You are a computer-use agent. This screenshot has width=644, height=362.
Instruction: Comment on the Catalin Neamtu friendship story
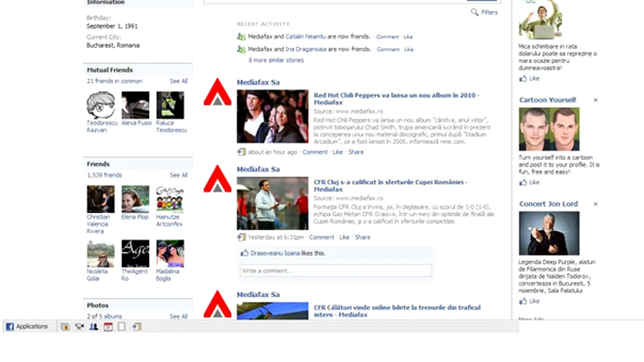387,37
